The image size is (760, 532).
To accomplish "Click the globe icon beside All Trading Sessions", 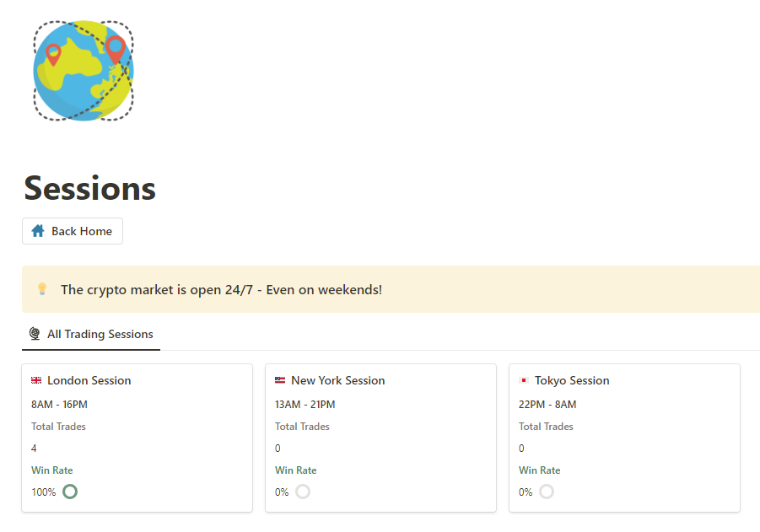I will click(34, 334).
